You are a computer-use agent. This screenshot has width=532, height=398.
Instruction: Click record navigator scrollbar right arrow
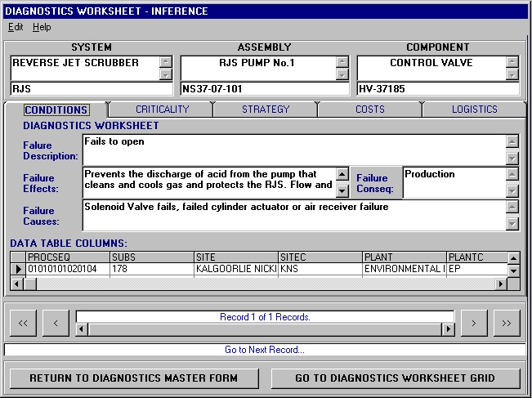coord(448,329)
